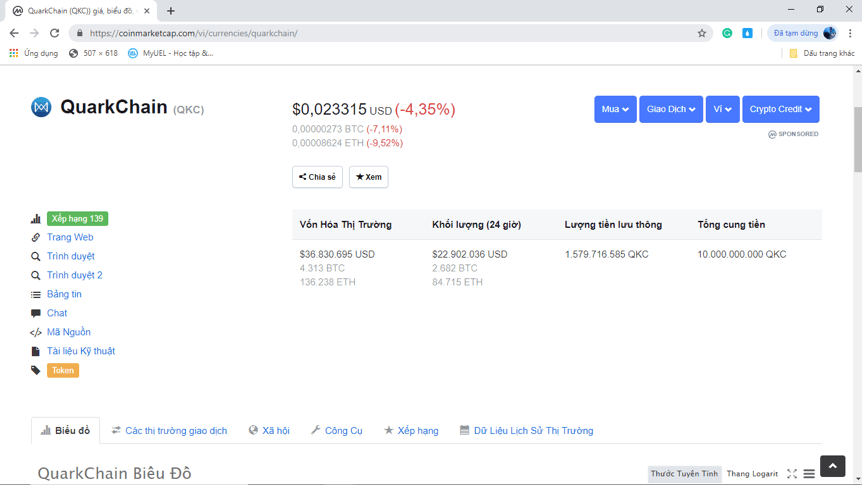Screen dimensions: 862x485
Task: Click the QuarkChain logo icon
Action: tap(41, 107)
